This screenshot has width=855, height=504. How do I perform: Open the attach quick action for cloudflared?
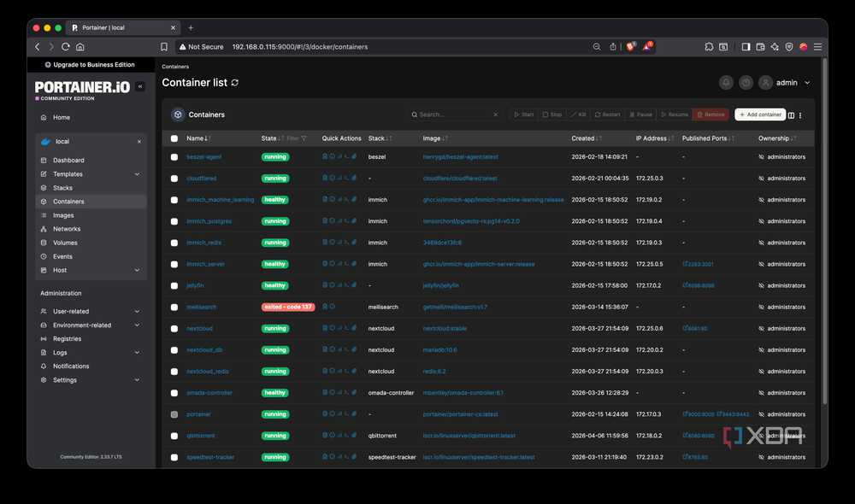coord(354,178)
